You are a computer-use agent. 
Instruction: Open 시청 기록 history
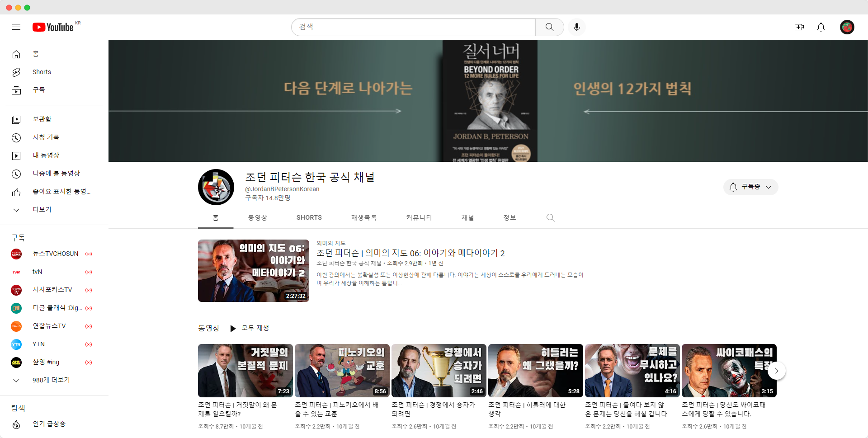point(54,137)
